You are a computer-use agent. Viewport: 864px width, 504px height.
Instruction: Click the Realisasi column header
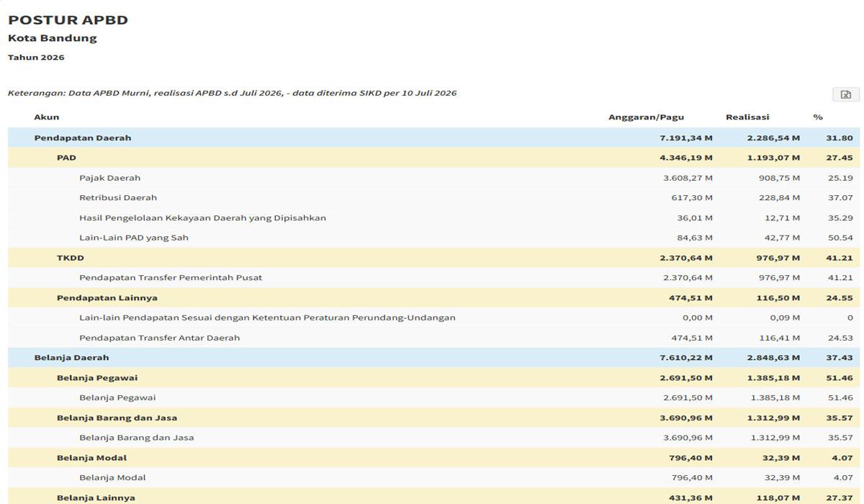[747, 117]
